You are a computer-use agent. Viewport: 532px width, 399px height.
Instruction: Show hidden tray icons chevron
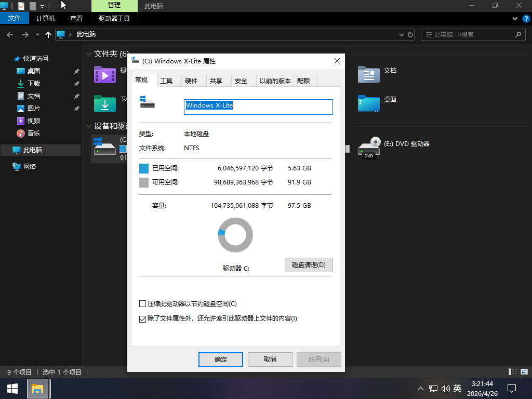[x=420, y=389]
